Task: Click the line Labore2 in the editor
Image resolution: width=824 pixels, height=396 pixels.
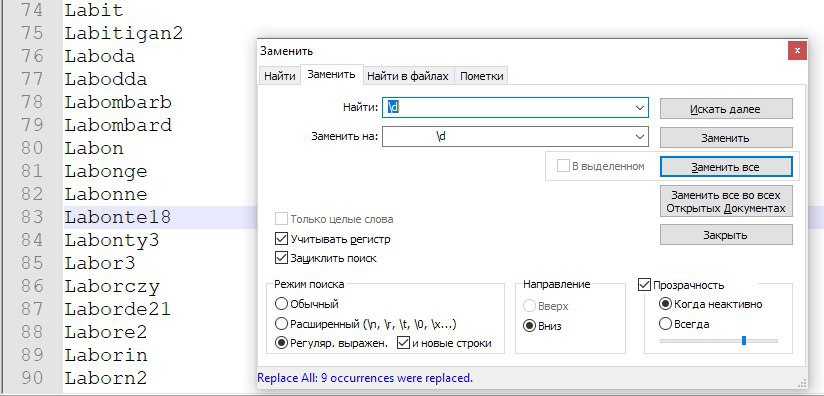Action: click(106, 332)
